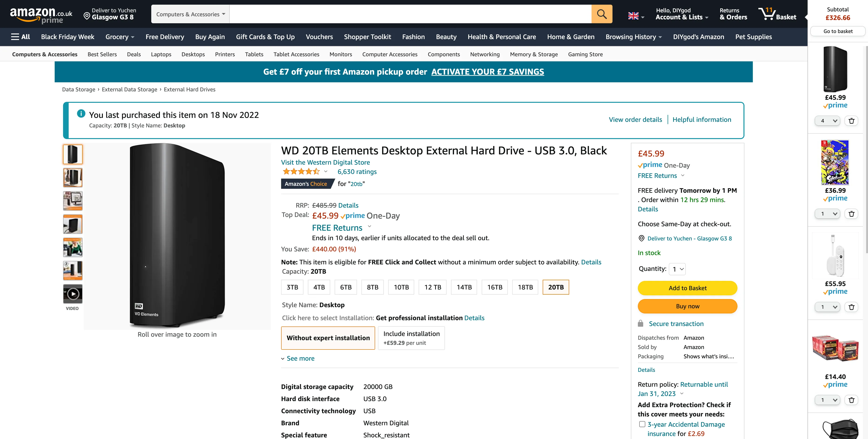The image size is (868, 439).
Task: Delete the WD hard drive from the cart sidebar
Action: coord(852,121)
